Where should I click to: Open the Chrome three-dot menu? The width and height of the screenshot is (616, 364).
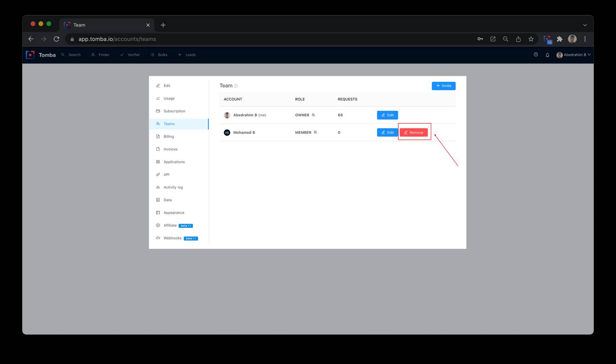click(585, 39)
